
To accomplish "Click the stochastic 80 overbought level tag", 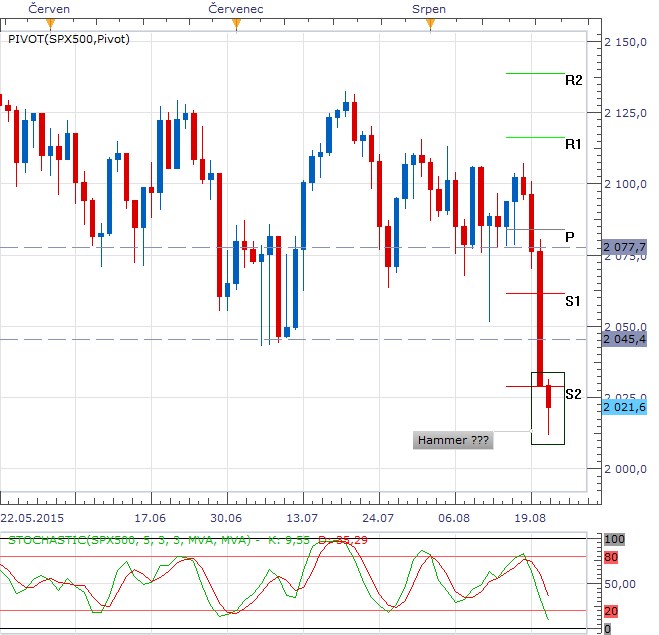I will pyautogui.click(x=611, y=557).
